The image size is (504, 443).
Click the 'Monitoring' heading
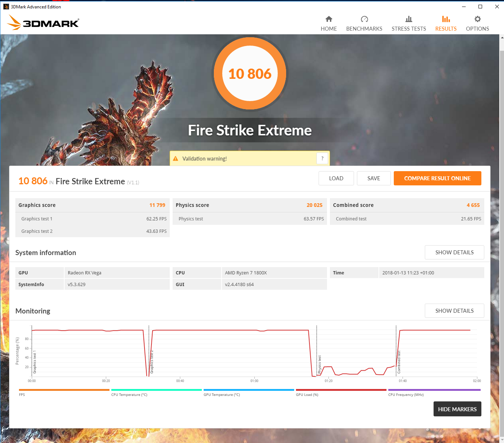[33, 311]
